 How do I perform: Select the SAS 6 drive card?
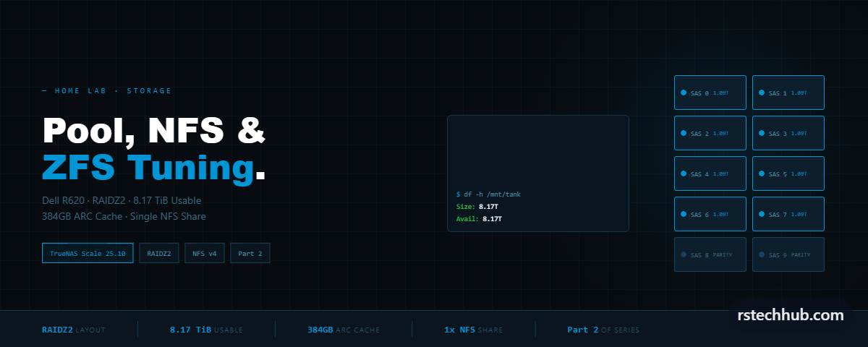[710, 214]
